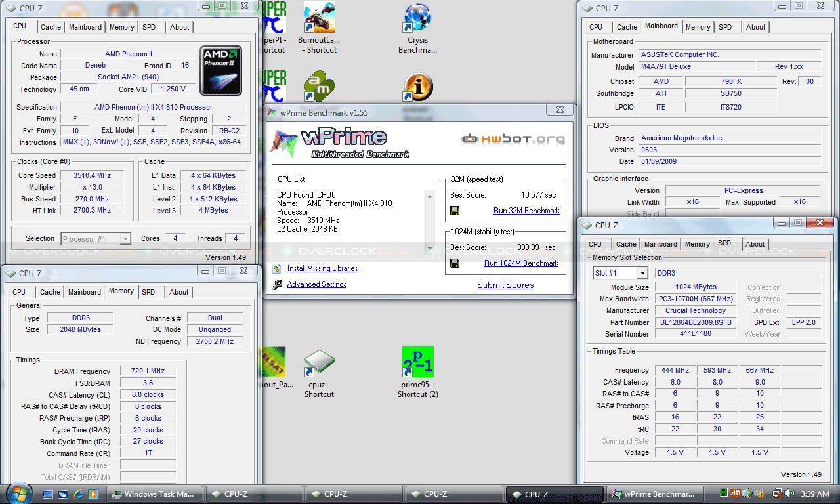Click the Advanced Settings key icon
Viewport: 840px width, 504px height.
pyautogui.click(x=277, y=284)
